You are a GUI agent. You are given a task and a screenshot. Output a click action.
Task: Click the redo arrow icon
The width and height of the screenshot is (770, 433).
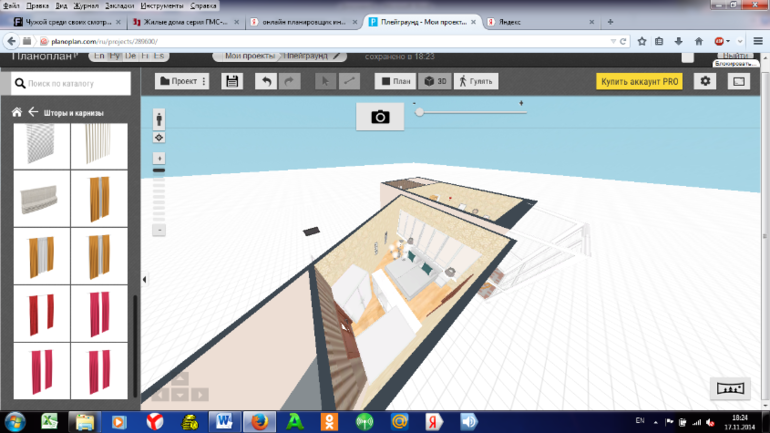click(x=289, y=81)
